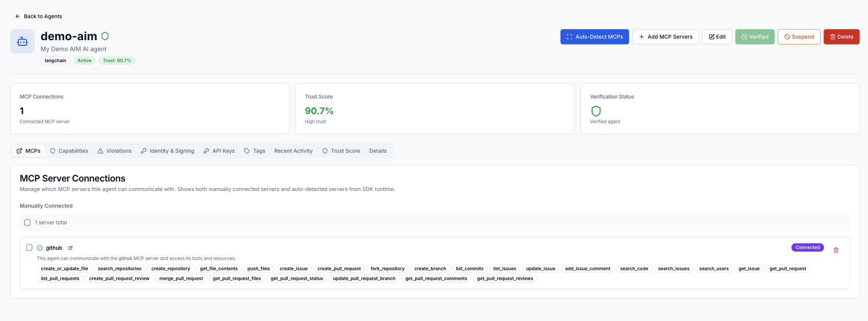Click the Connected status badge
This screenshot has width=868, height=321.
tap(807, 247)
